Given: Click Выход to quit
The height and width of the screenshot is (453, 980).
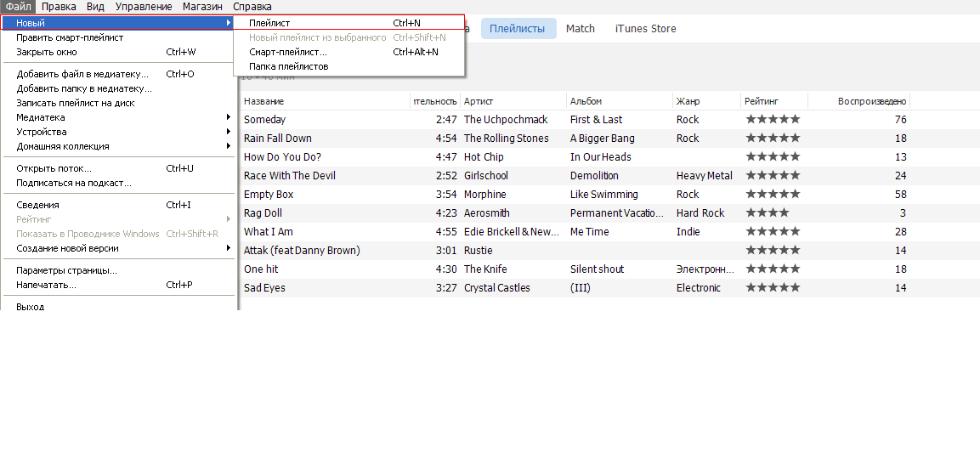Looking at the screenshot, I should point(118,306).
